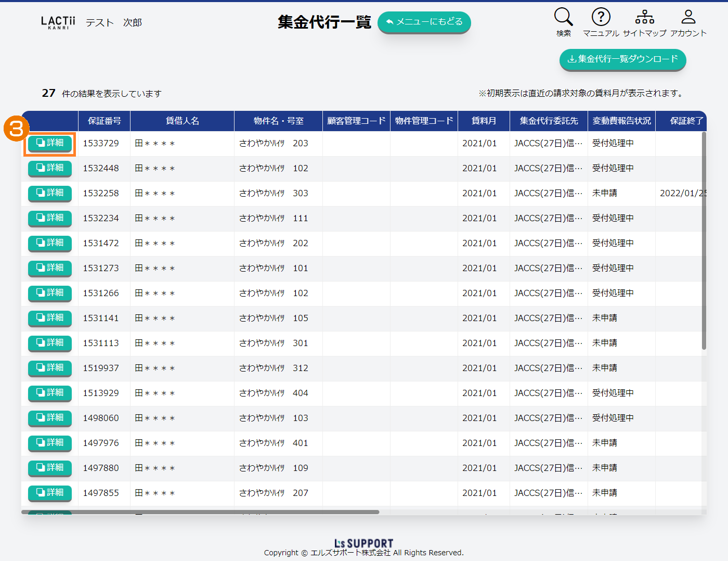Open 詳細 for guarantee number 1533729
The height and width of the screenshot is (561, 728).
pos(50,143)
